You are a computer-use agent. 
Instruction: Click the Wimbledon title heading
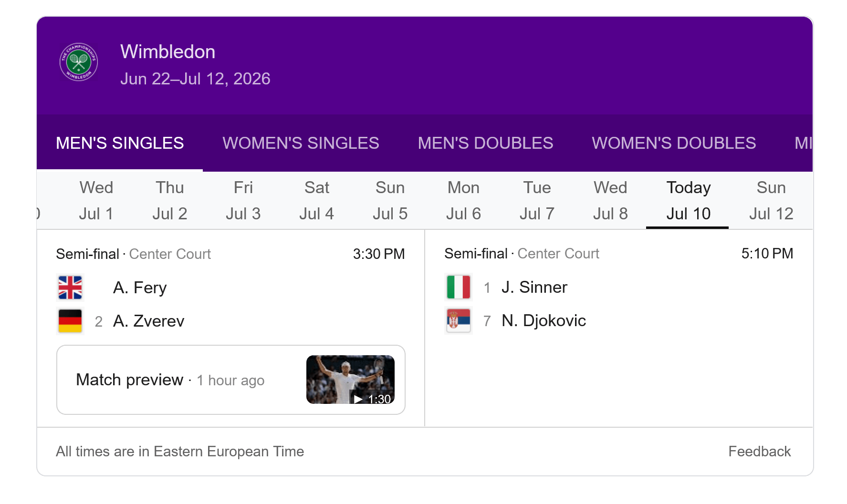[x=168, y=51]
